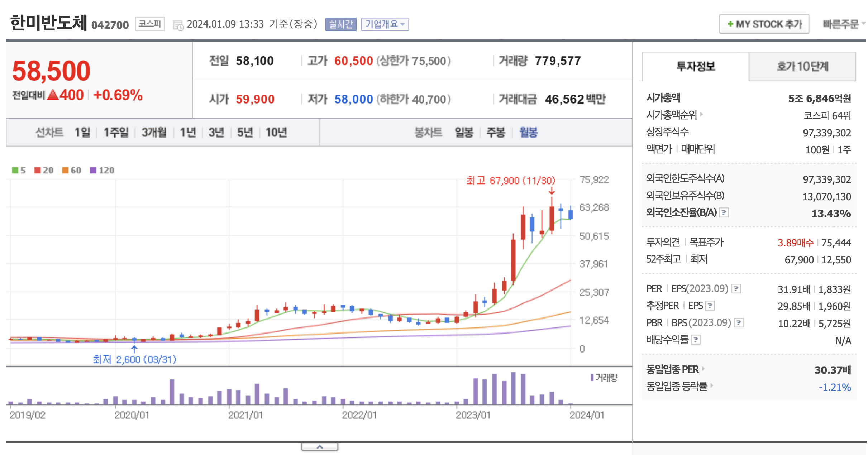This screenshot has width=868, height=455.
Task: Toggle 실시간 real-time mode badge
Action: 340,24
